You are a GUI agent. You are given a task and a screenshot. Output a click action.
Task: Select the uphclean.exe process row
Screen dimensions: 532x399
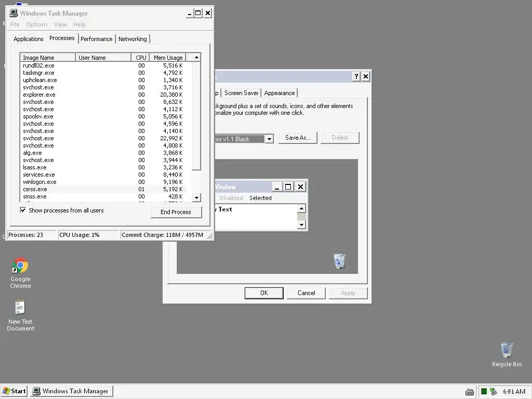pyautogui.click(x=103, y=80)
